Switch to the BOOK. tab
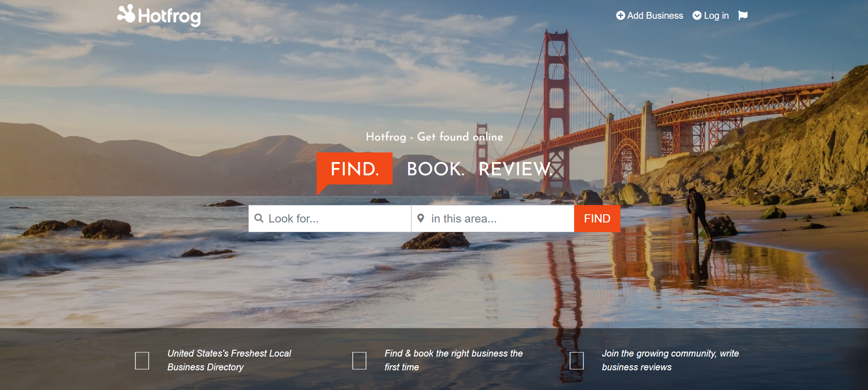Image resolution: width=868 pixels, height=390 pixels. tap(436, 169)
